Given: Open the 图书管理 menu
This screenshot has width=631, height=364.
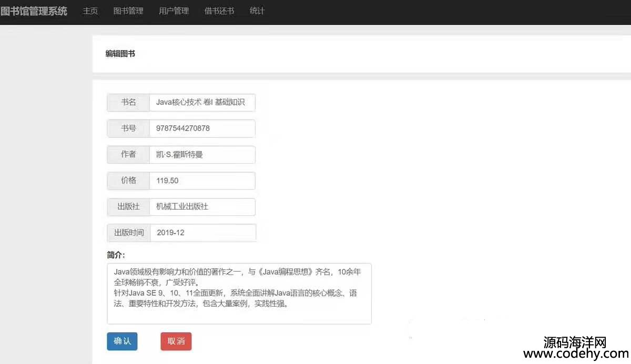Looking at the screenshot, I should pyautogui.click(x=128, y=11).
